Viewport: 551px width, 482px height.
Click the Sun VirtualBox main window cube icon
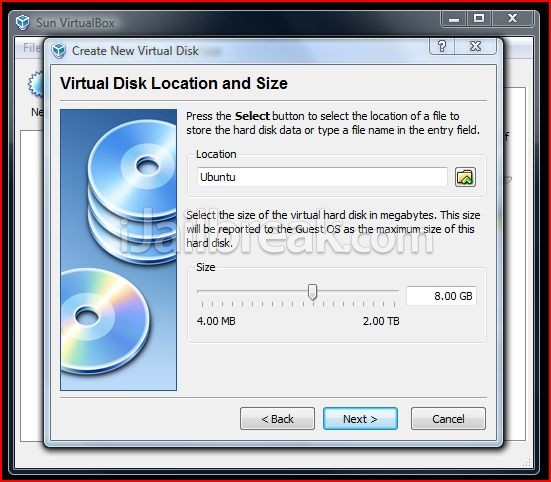pos(23,22)
